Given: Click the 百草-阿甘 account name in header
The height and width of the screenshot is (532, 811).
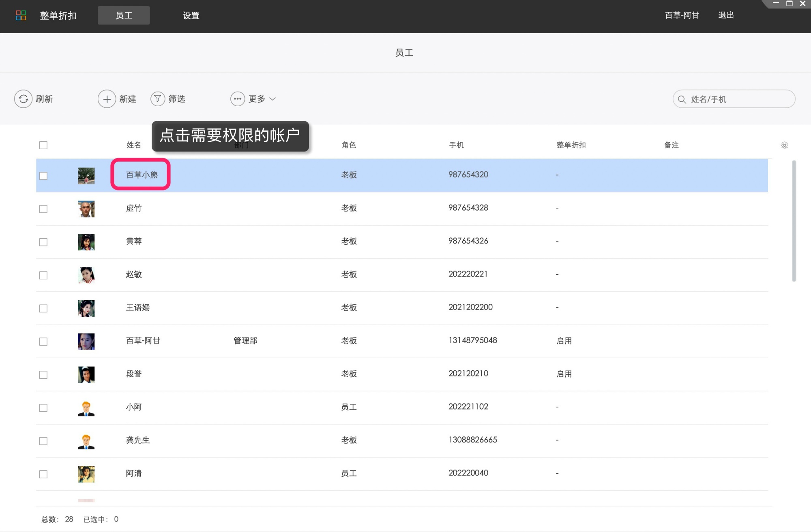Looking at the screenshot, I should (x=682, y=15).
